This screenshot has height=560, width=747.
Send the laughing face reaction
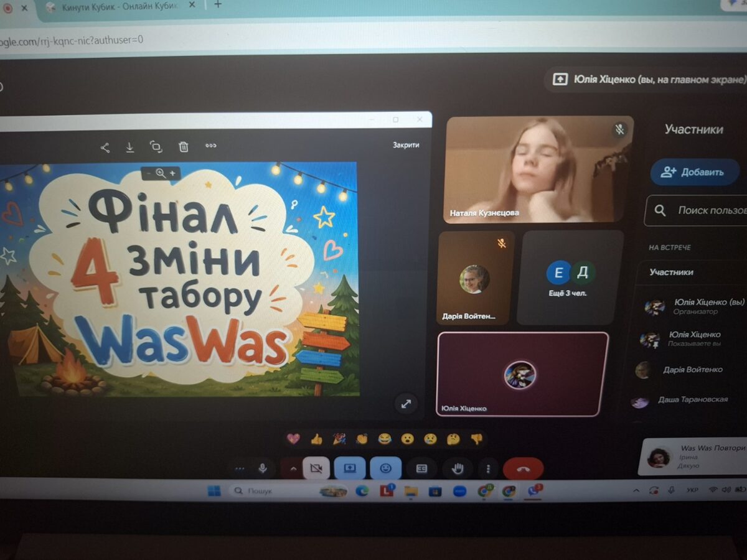[385, 439]
